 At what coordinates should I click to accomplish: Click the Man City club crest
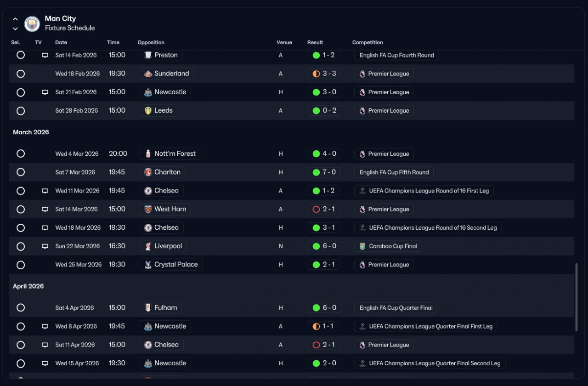32,24
